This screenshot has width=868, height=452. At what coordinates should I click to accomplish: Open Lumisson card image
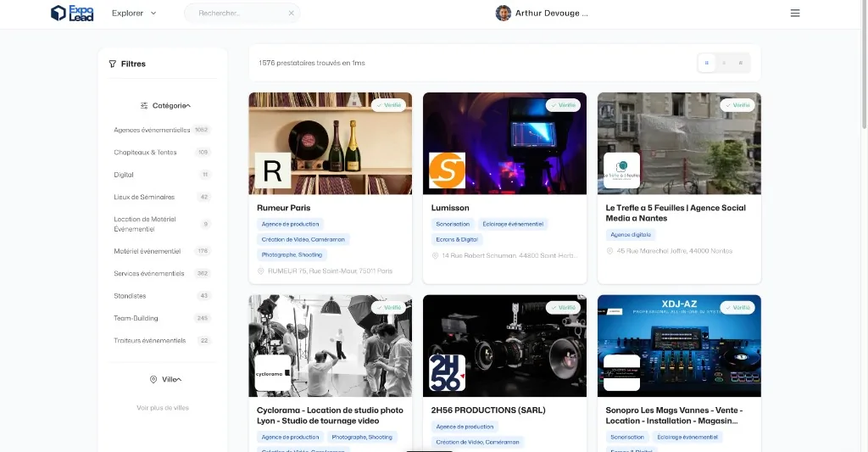pos(504,143)
